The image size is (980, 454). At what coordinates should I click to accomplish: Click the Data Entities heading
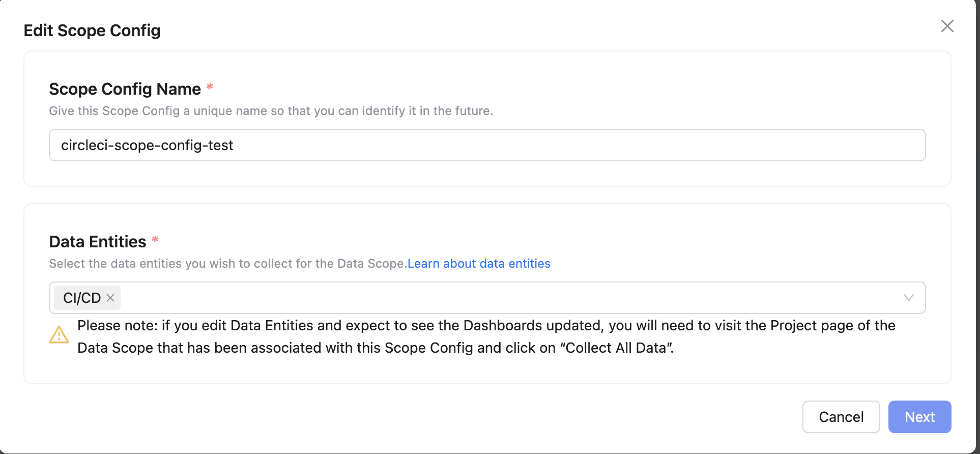98,242
